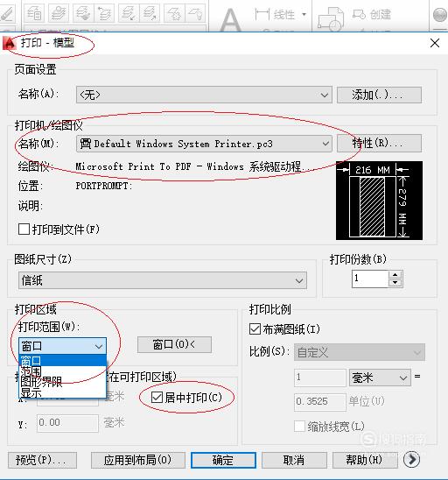Confirm with the 确定 button
Image resolution: width=448 pixels, height=480 pixels.
point(223,460)
